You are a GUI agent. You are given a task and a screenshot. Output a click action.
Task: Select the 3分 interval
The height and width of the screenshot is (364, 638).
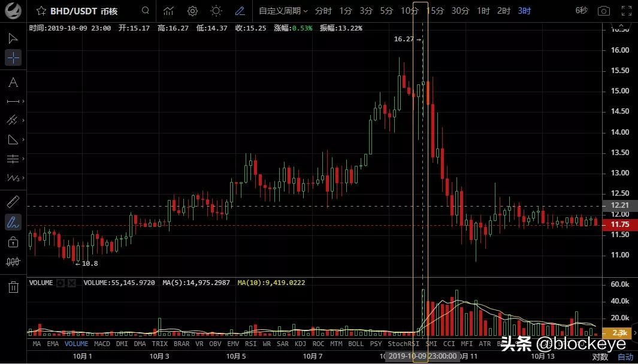coord(366,11)
